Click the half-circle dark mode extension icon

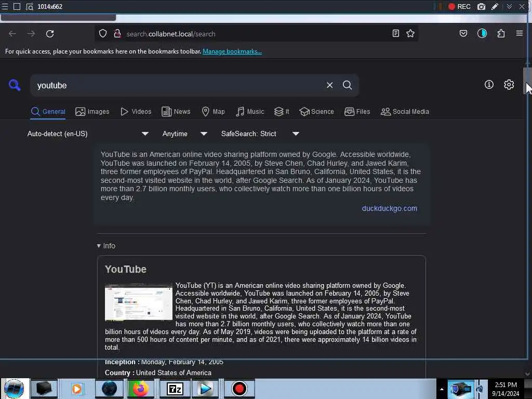(x=482, y=33)
